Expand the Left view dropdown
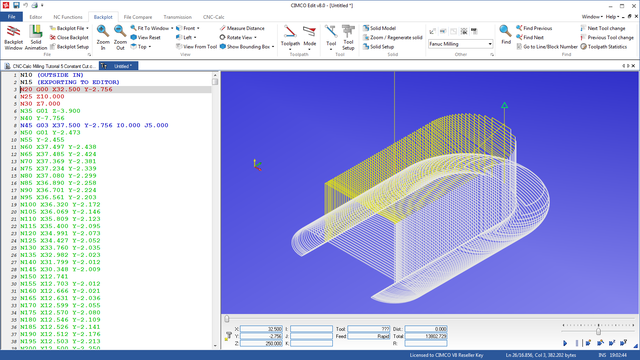This screenshot has width=640, height=360. click(195, 38)
